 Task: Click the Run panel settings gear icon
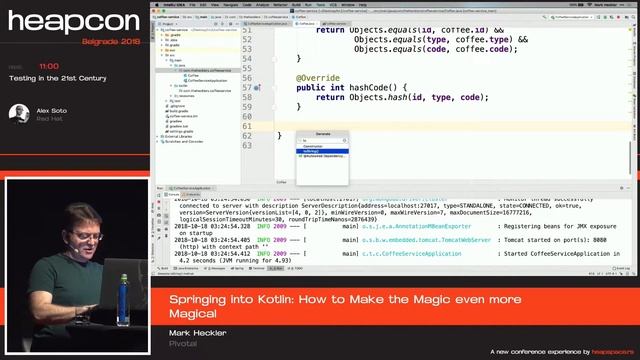click(622, 188)
